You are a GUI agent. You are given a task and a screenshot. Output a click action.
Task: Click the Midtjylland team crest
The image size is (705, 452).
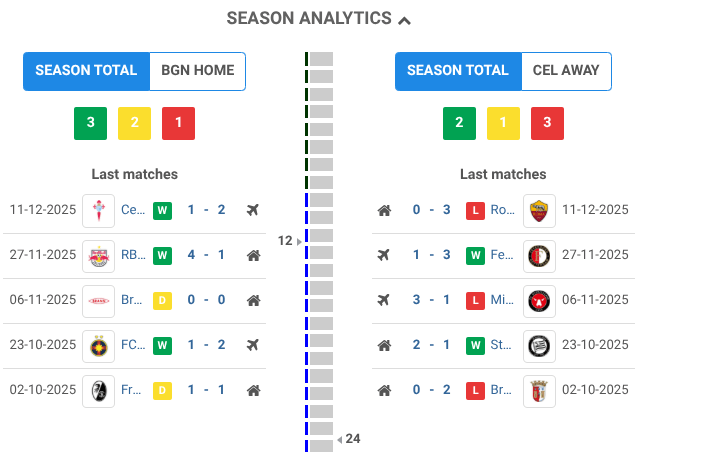539,300
